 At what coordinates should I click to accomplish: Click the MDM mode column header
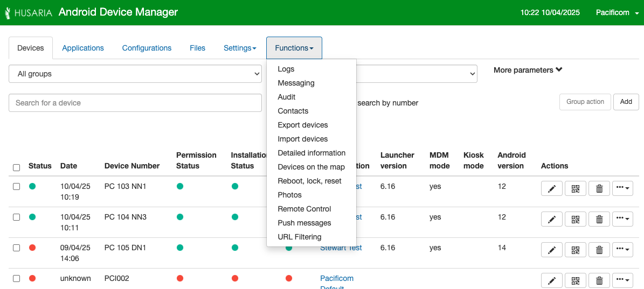[439, 161]
